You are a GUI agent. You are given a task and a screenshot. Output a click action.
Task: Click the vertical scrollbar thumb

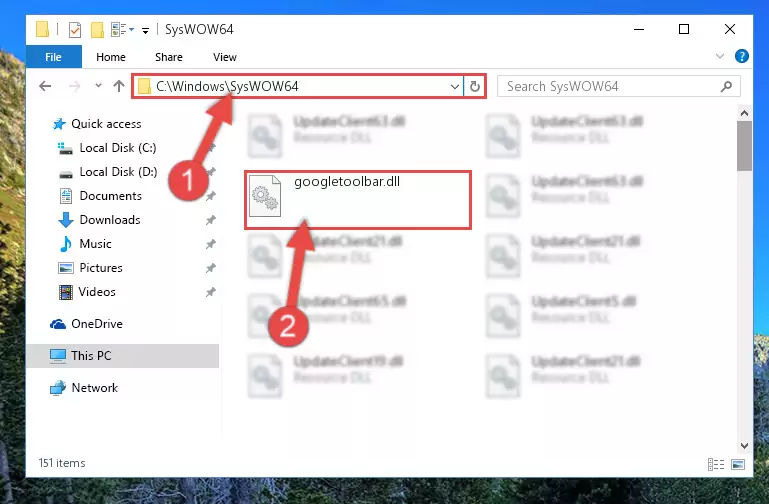[744, 146]
